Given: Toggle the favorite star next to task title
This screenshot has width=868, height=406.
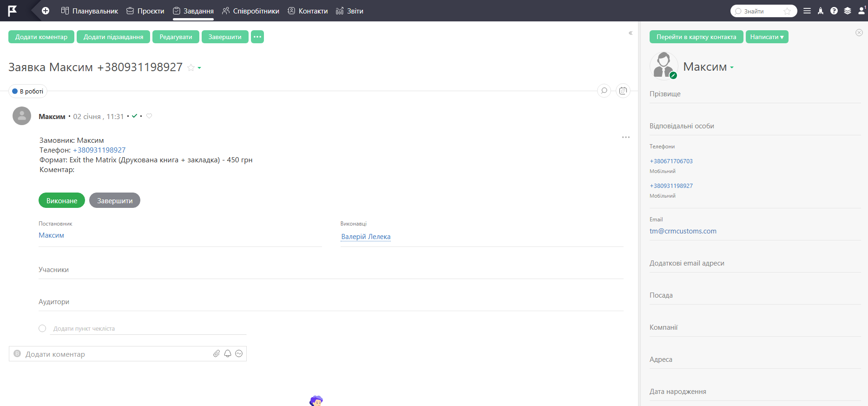Looking at the screenshot, I should click(191, 68).
